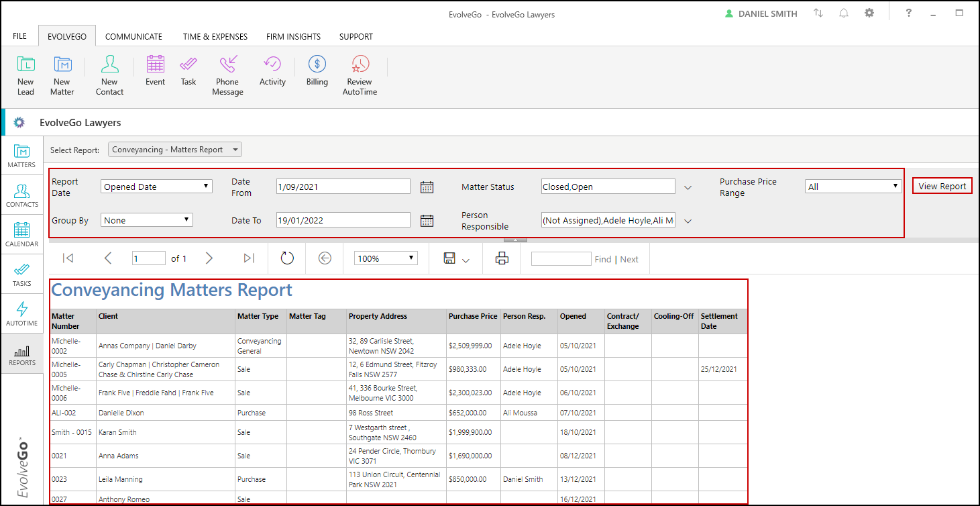
Task: Expand the Matter Status chevron
Action: [x=688, y=187]
